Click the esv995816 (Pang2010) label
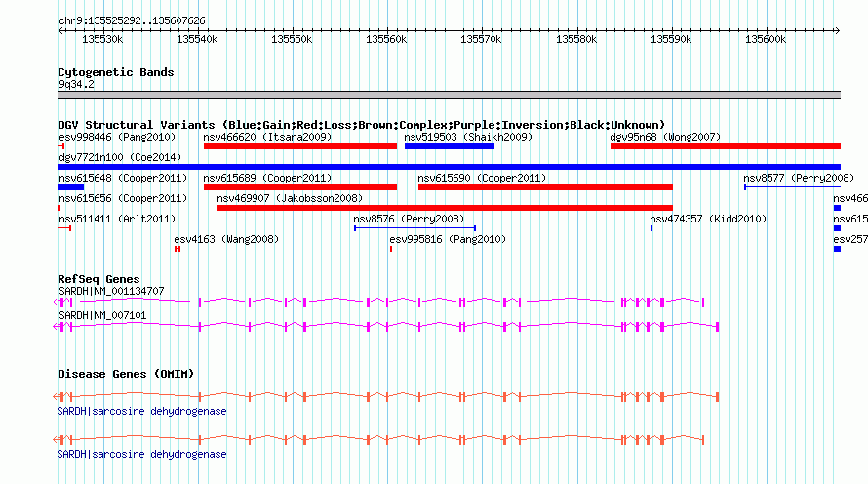The image size is (868, 484). click(448, 239)
